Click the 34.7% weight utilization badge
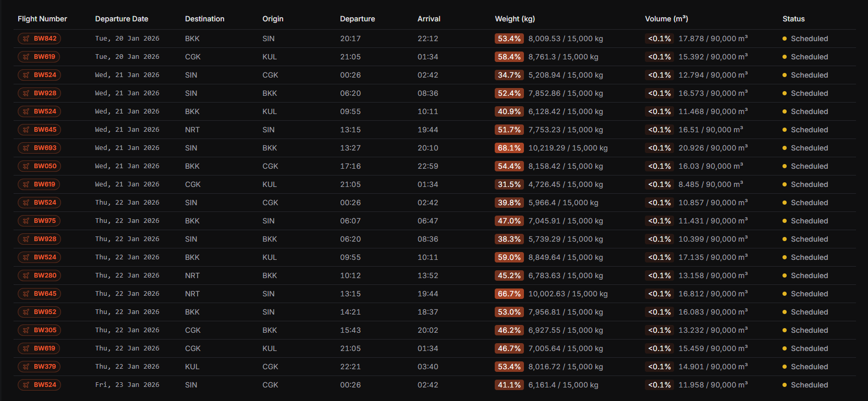The width and height of the screenshot is (868, 401). coord(509,75)
